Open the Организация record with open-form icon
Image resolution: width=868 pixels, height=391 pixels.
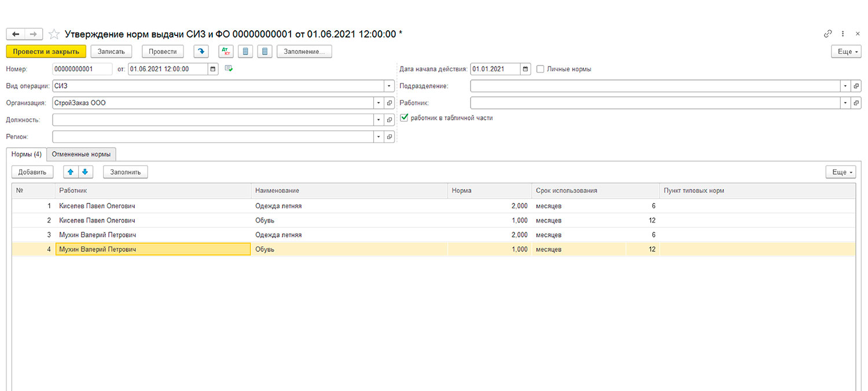389,103
